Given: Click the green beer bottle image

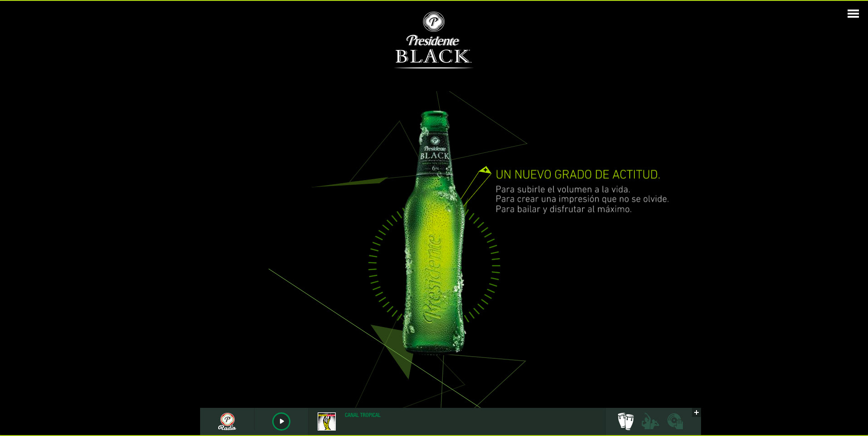Looking at the screenshot, I should pos(434,232).
